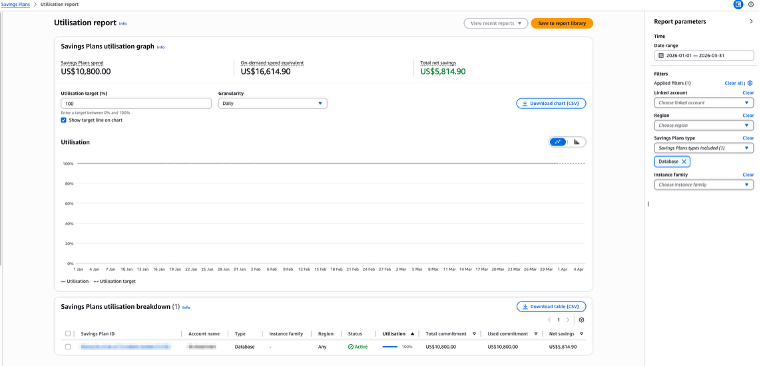Open Info link beside utilisation graph heading
The height and width of the screenshot is (366, 760).
(x=161, y=48)
